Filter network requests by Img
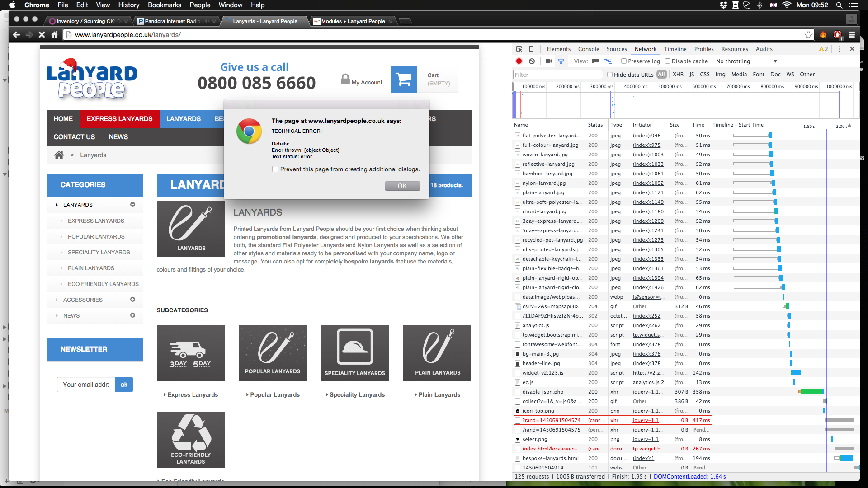The image size is (868, 488). (x=720, y=75)
